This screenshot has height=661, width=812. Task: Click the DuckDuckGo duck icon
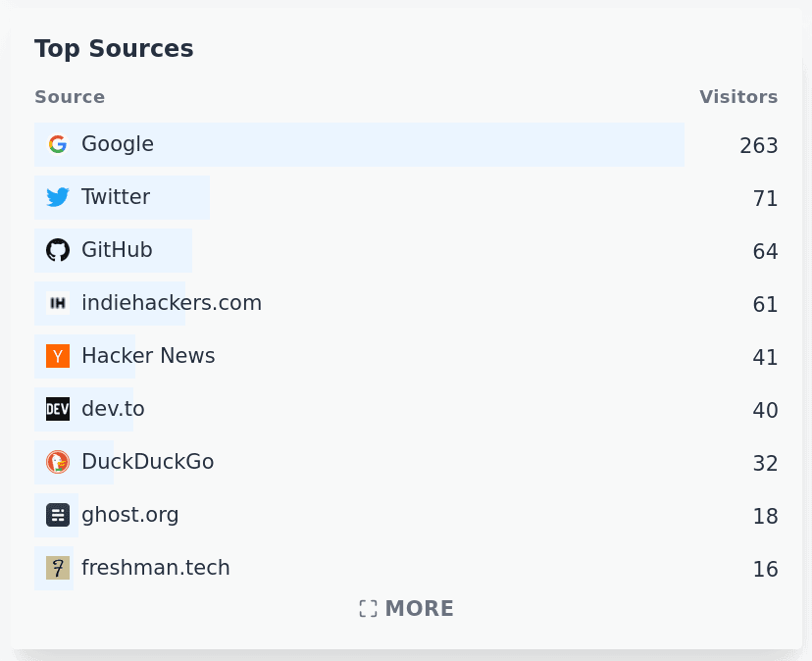[58, 462]
